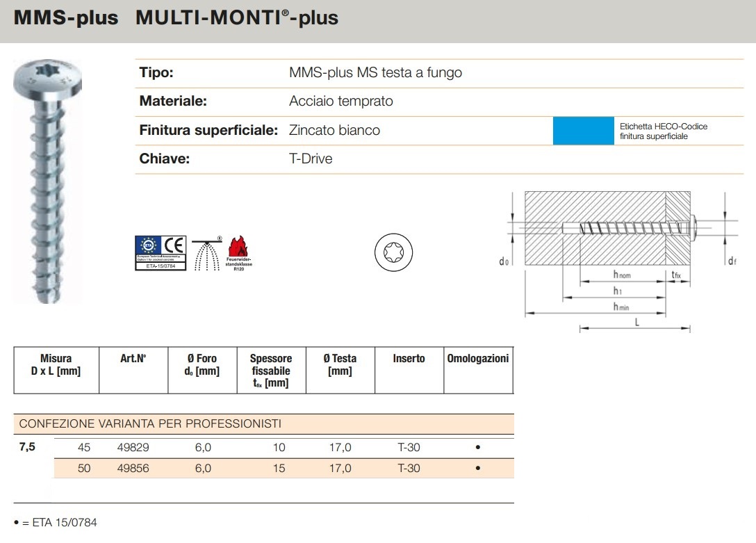
Task: Click the blue HECO finish color swatch
Action: (x=584, y=131)
